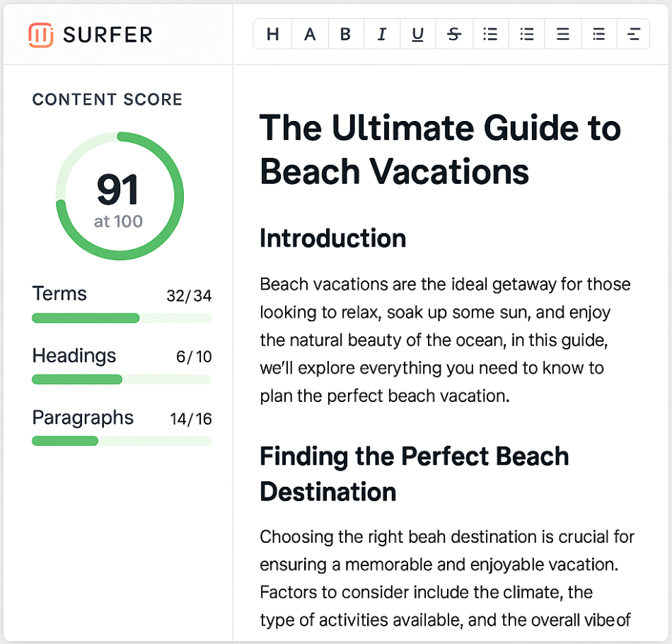Viewport: 672px width, 644px height.
Task: Click the first bulleted list icon
Action: tap(490, 34)
